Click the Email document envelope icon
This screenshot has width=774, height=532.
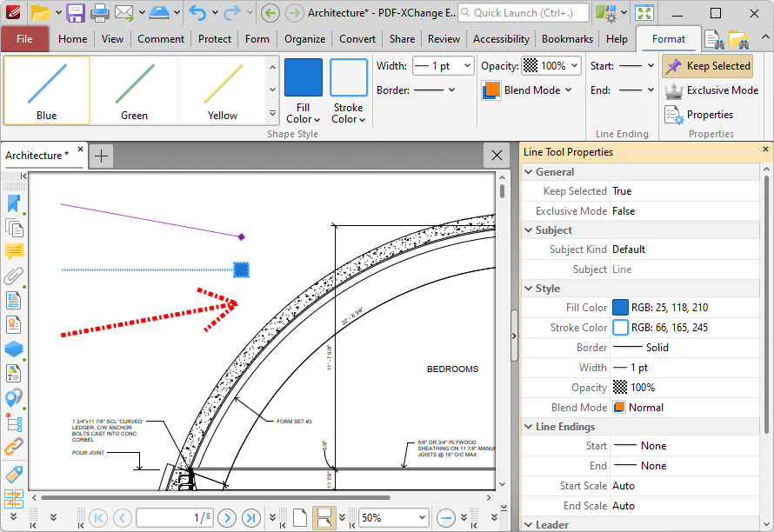point(124,13)
